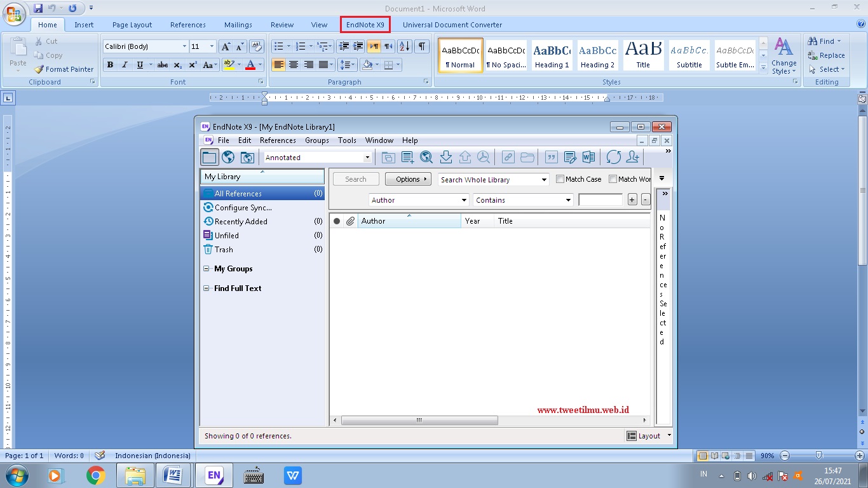Switch to the Page Layout tab
Image resolution: width=868 pixels, height=488 pixels.
pos(132,25)
